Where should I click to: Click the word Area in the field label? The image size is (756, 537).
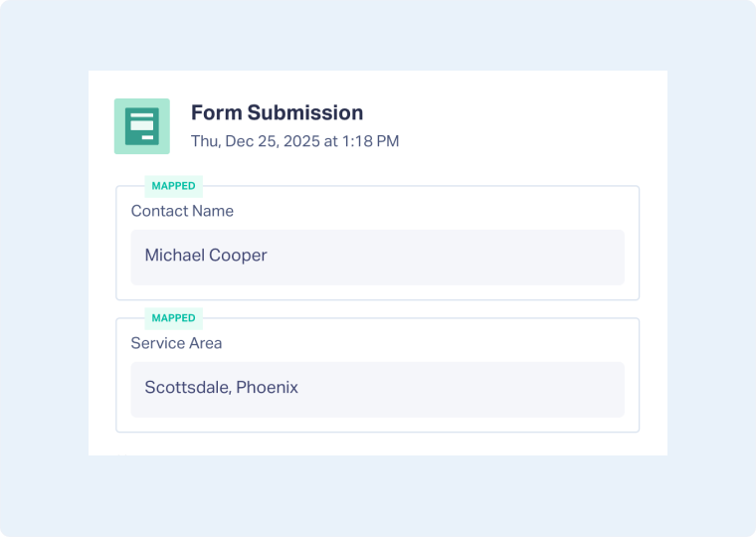point(205,343)
